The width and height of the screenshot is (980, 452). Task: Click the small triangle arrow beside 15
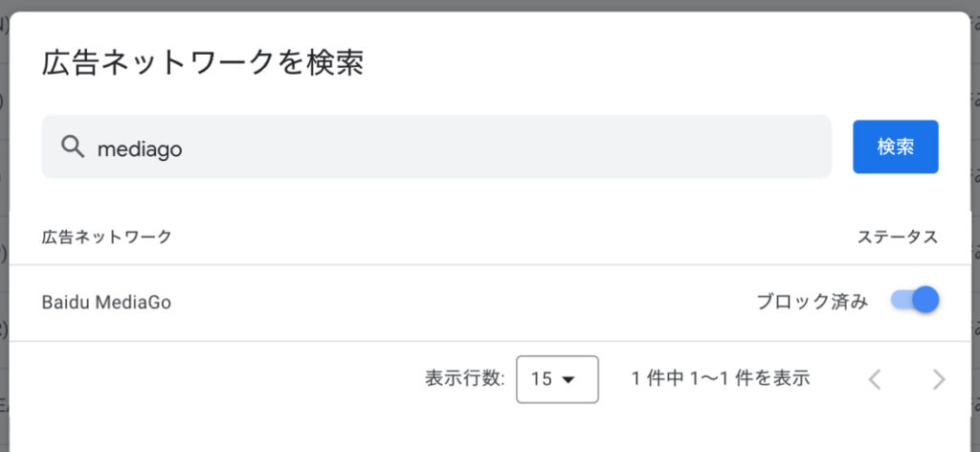click(x=568, y=380)
